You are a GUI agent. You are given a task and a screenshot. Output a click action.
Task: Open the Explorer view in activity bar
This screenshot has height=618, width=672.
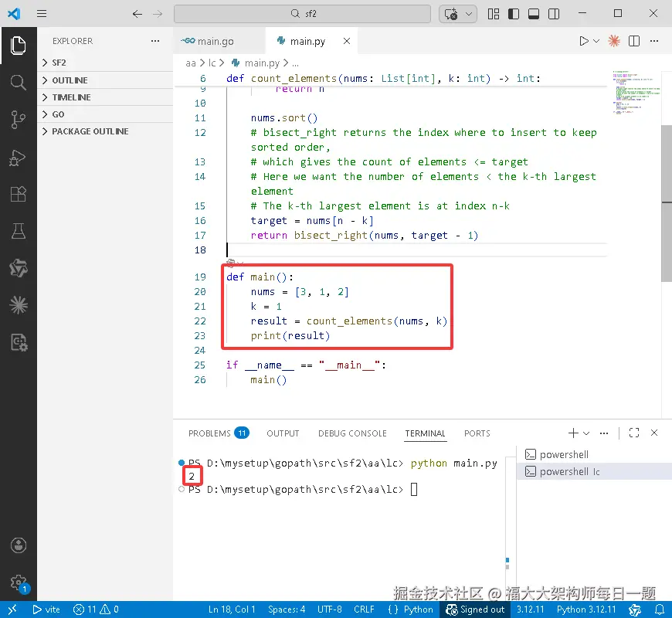[x=18, y=46]
